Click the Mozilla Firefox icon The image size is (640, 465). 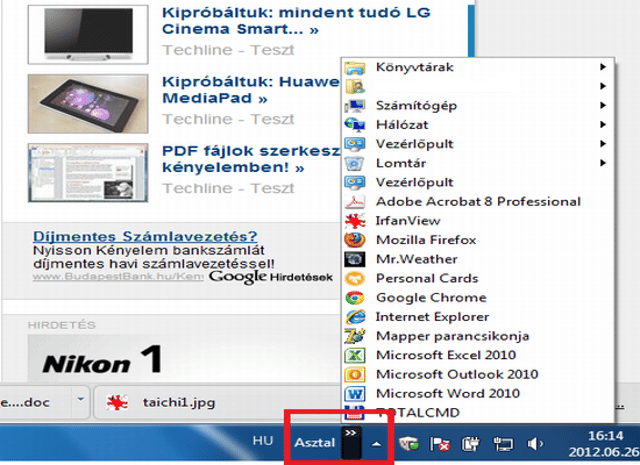click(x=355, y=240)
